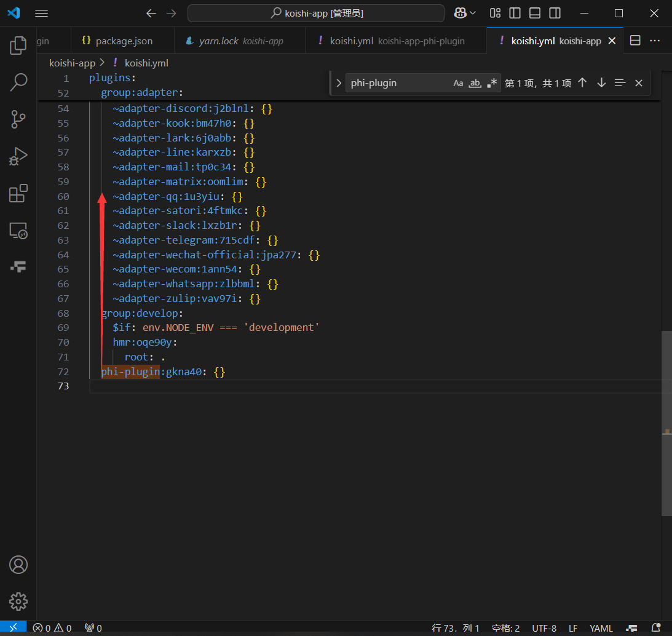Switch to the package.json tab
Image resolution: width=672 pixels, height=636 pixels.
(x=122, y=40)
